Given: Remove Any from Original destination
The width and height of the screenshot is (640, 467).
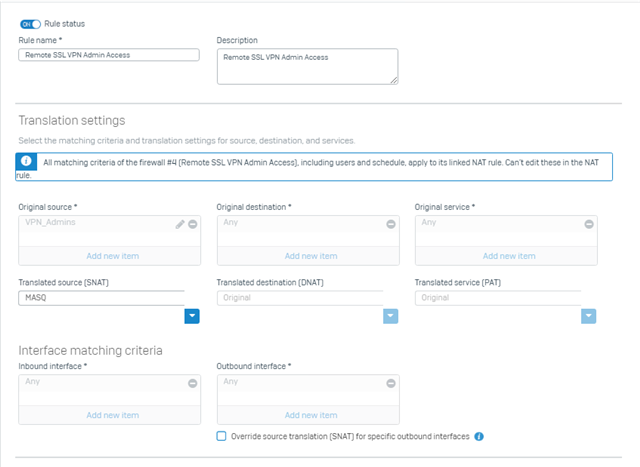Looking at the screenshot, I should click(391, 224).
